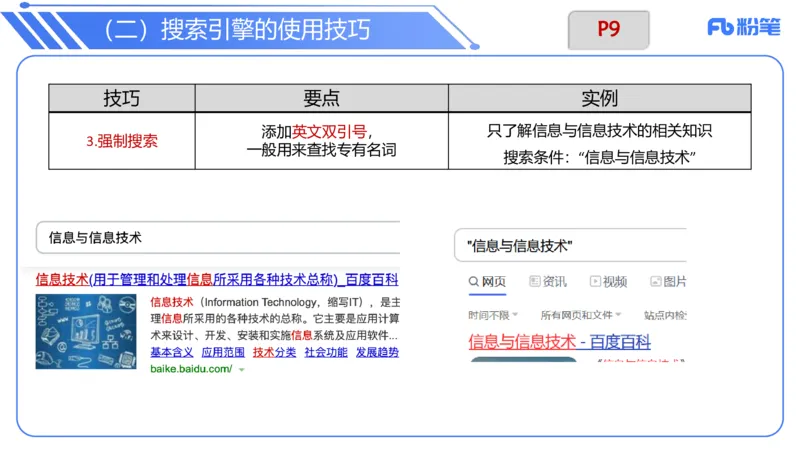The height and width of the screenshot is (450, 800).
Task: Click the play icon beside 视频
Action: (595, 282)
